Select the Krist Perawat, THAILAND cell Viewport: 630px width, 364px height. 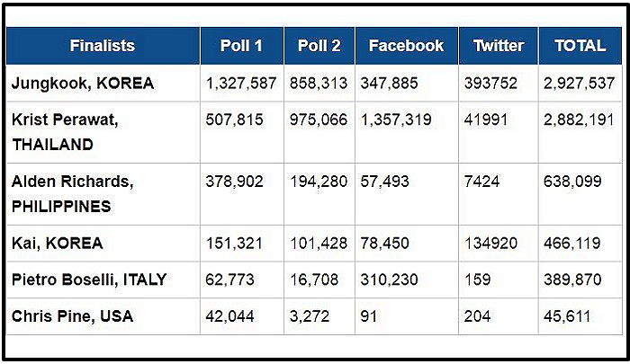pyautogui.click(x=65, y=131)
